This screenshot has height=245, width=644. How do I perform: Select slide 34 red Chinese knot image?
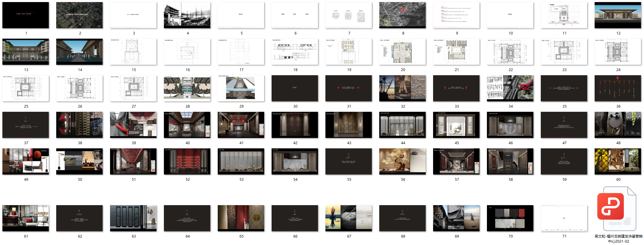click(510, 88)
